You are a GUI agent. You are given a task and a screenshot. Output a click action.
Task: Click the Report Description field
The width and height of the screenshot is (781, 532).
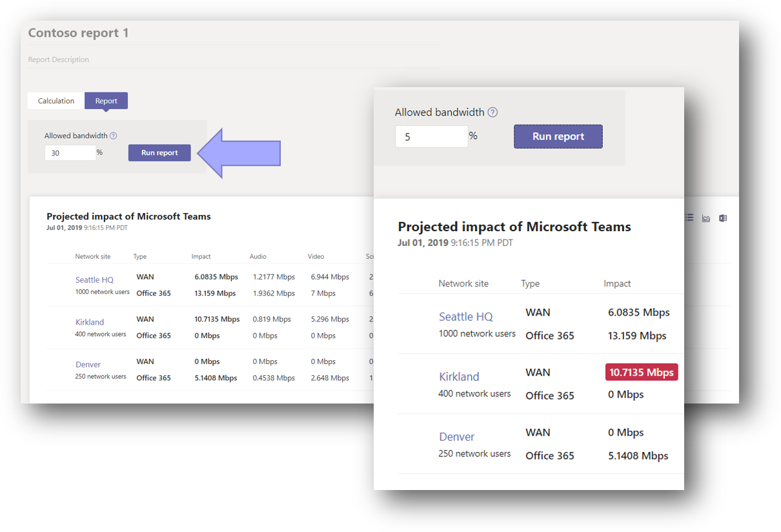coord(233,59)
